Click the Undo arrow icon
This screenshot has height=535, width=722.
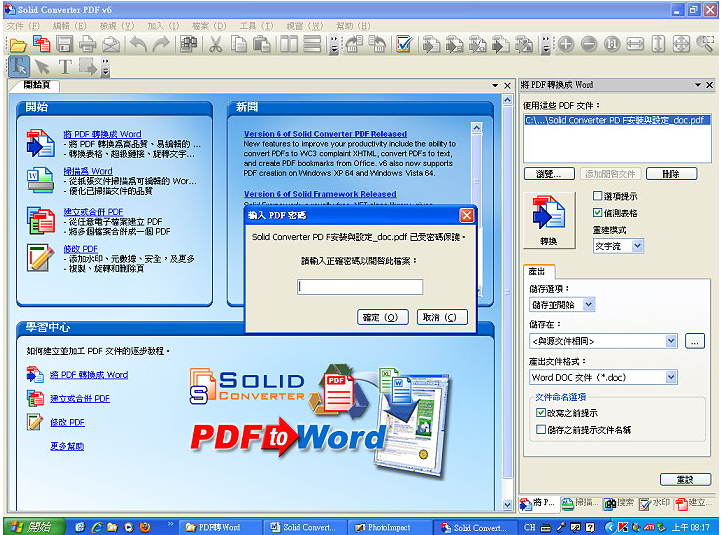point(138,45)
